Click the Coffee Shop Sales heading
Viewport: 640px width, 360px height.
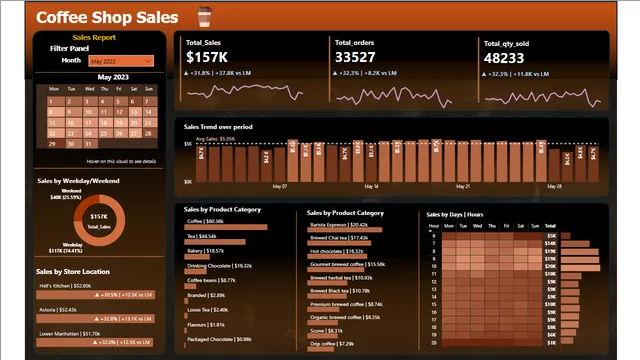tap(107, 17)
